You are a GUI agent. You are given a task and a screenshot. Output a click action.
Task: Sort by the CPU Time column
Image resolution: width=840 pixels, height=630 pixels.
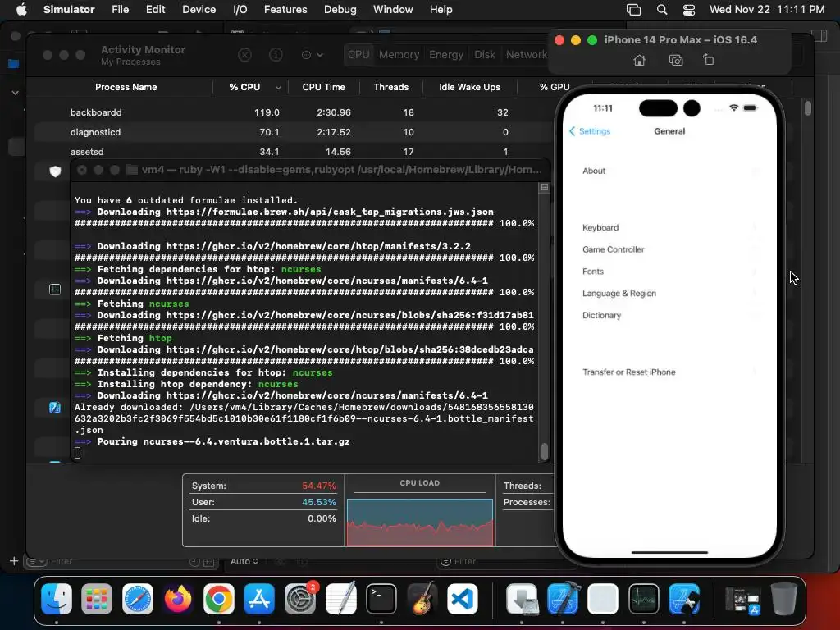click(323, 87)
